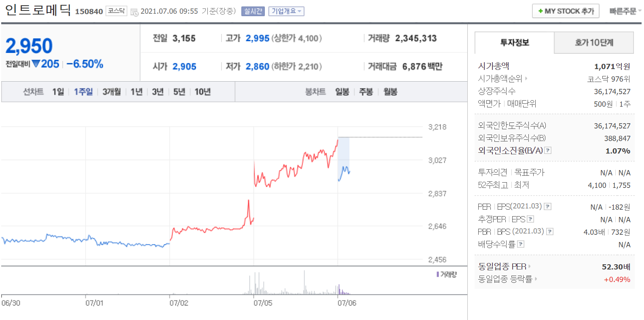This screenshot has width=644, height=320.
Task: Click the shaded 07/06 intraday chart area
Action: click(x=344, y=159)
